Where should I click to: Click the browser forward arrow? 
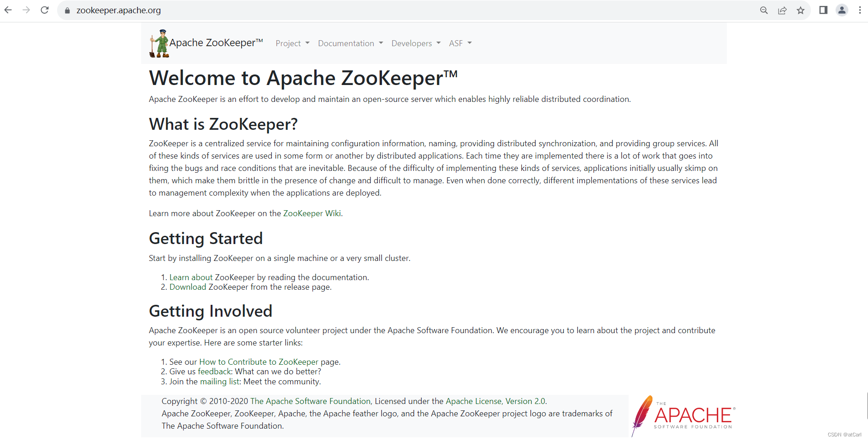coord(26,10)
